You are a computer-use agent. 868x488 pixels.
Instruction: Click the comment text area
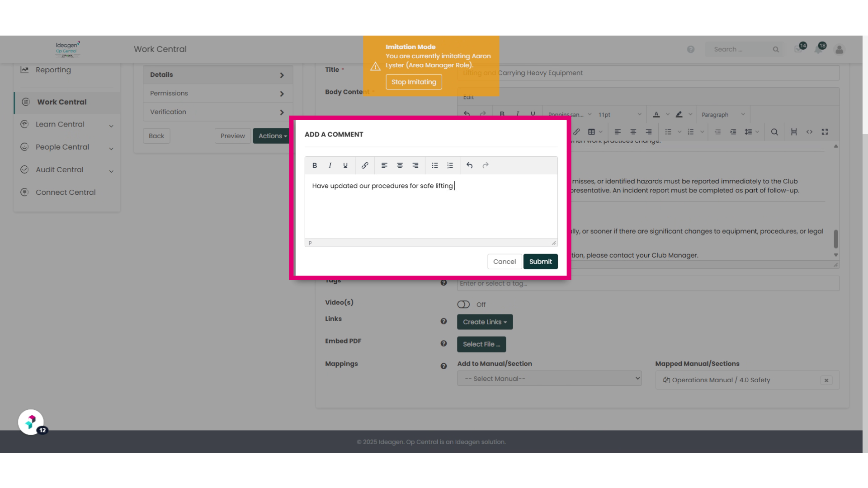point(431,206)
